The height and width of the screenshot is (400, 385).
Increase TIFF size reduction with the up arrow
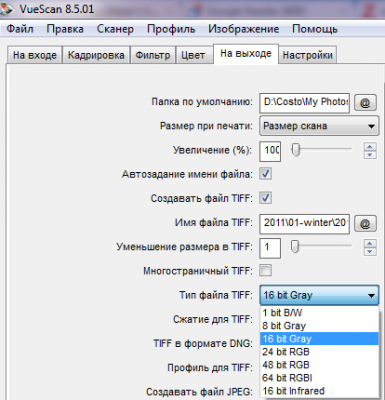coord(370,243)
